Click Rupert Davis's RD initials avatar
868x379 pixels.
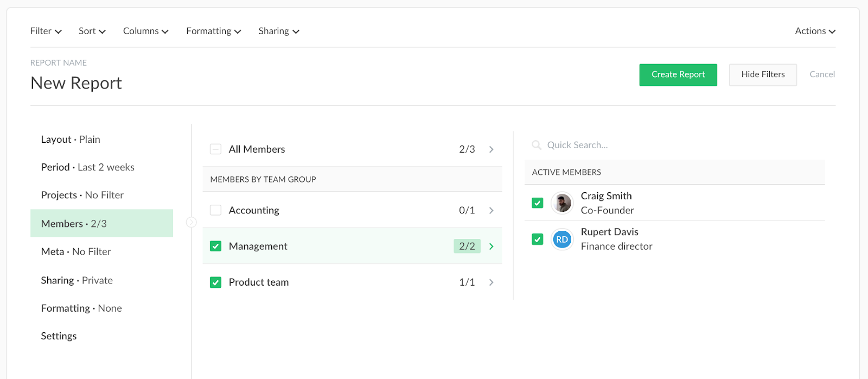point(562,239)
